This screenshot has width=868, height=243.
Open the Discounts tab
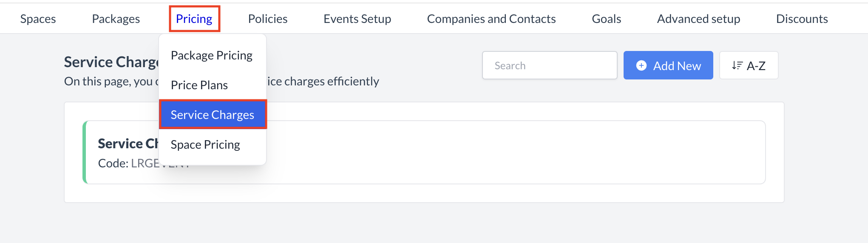point(802,19)
